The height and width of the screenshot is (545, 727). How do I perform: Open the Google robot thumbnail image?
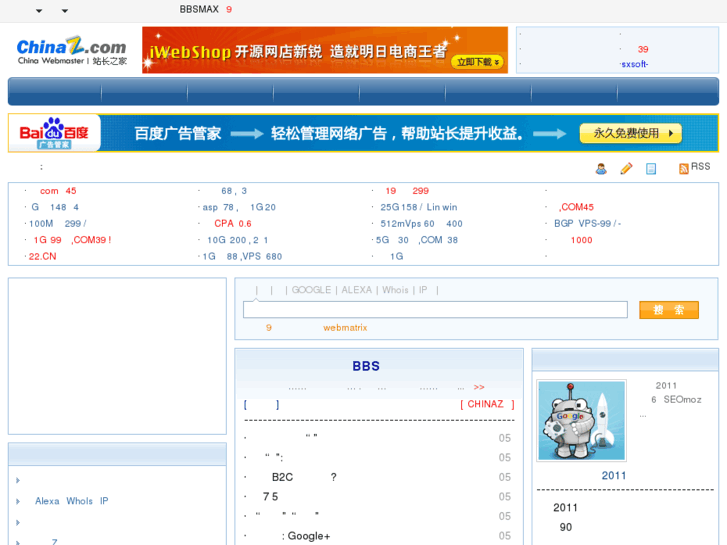(581, 420)
